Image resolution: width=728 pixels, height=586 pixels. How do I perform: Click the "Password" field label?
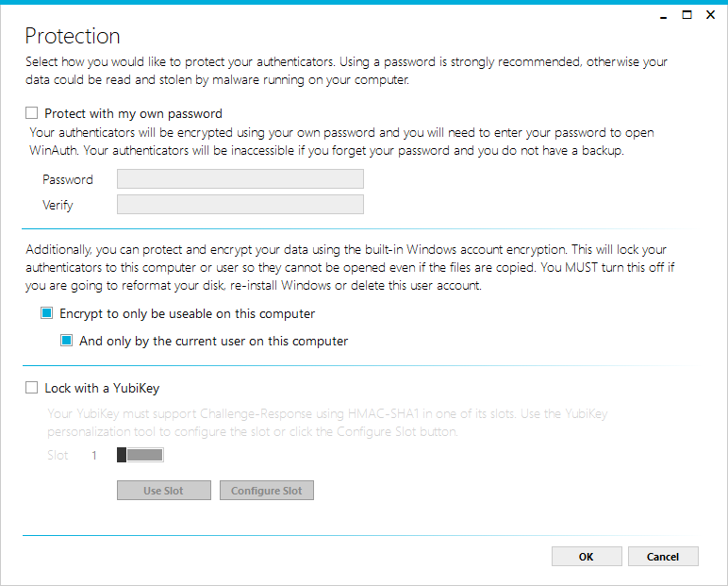[x=68, y=179]
